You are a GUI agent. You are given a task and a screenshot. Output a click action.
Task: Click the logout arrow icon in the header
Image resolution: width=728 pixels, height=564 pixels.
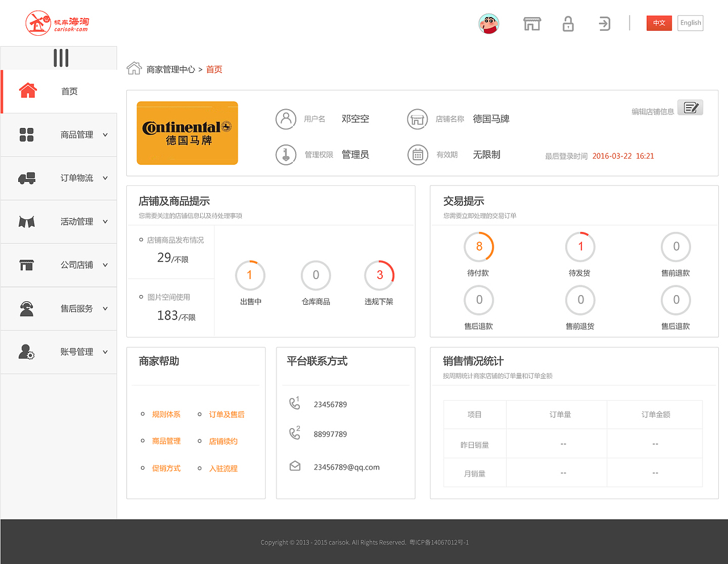point(604,23)
